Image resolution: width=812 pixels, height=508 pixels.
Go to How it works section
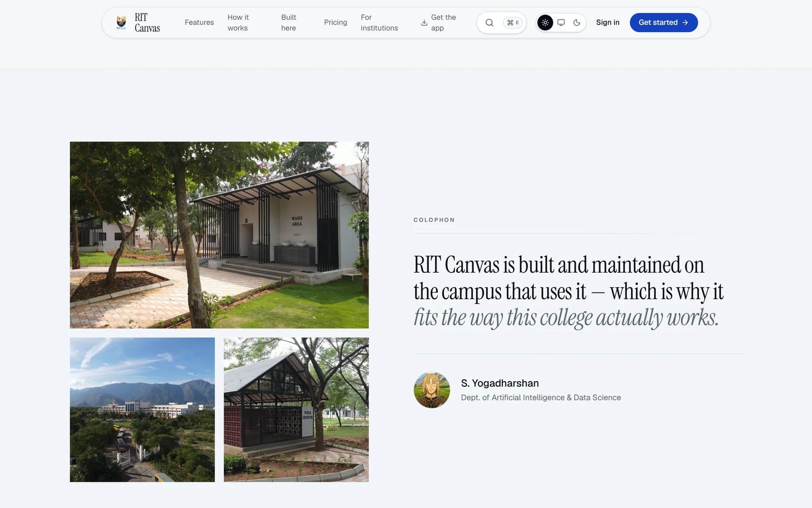[238, 22]
